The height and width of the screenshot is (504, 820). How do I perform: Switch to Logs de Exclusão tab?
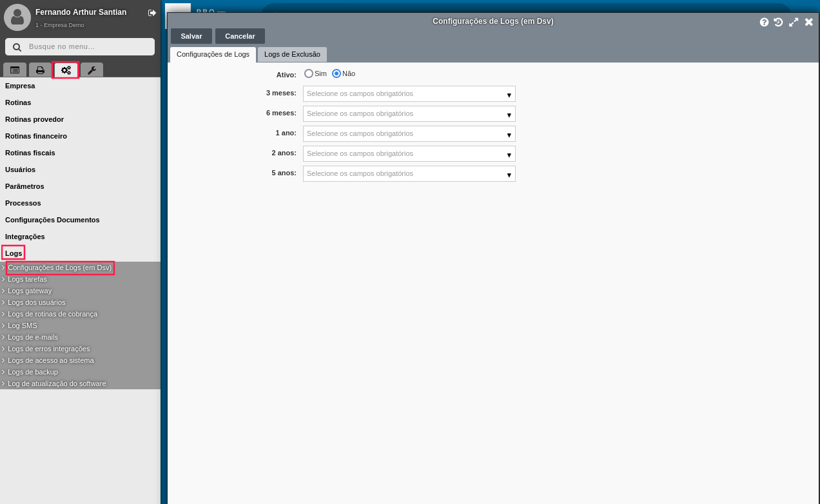292,54
